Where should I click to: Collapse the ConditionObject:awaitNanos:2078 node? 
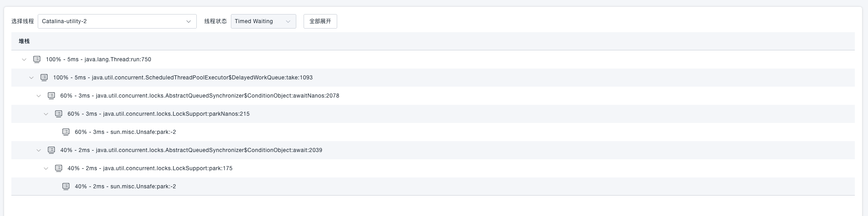click(39, 96)
